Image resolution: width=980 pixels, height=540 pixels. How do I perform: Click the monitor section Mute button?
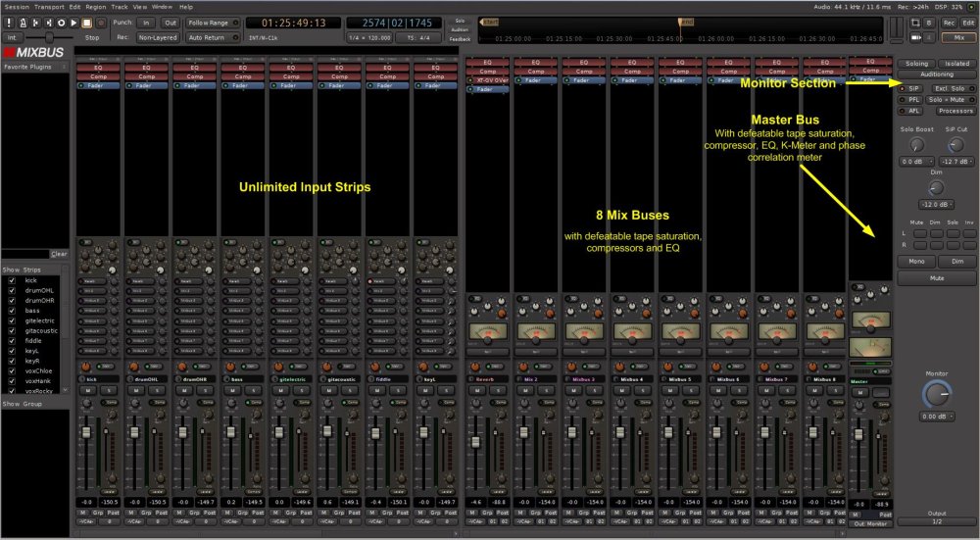pyautogui.click(x=936, y=278)
